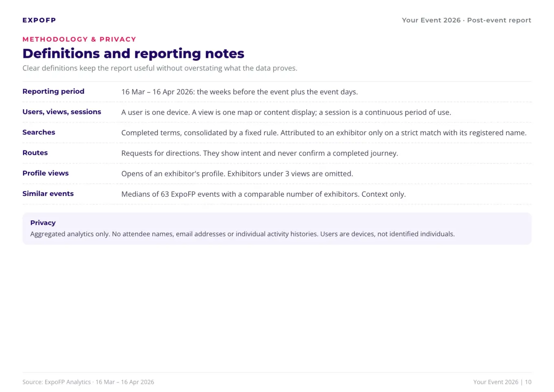Click the 'Aggregated analytics only' privacy statement
Image resolution: width=554 pixels, height=392 pixels.
[242, 234]
